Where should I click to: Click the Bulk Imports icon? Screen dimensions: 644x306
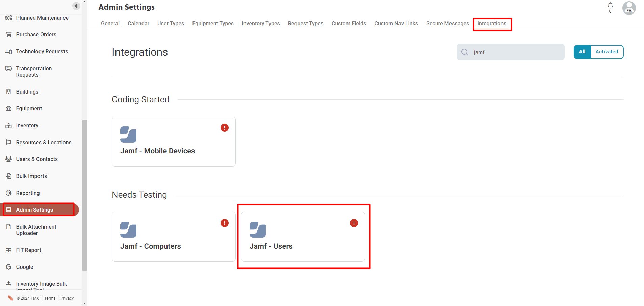pos(9,176)
